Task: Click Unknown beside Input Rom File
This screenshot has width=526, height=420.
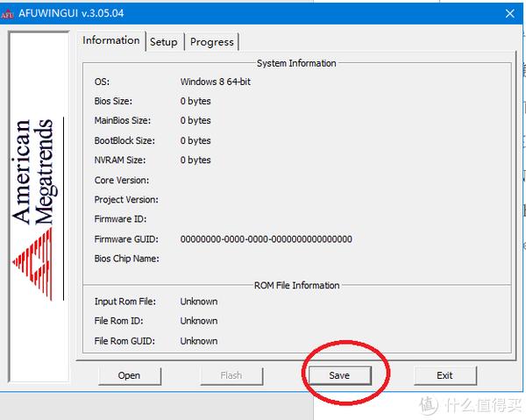Action: tap(199, 302)
